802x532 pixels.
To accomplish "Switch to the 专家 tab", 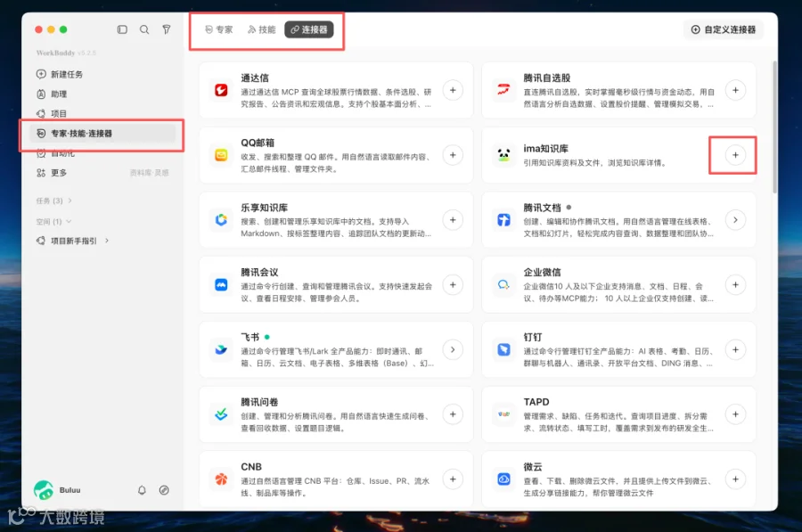I will click(219, 29).
